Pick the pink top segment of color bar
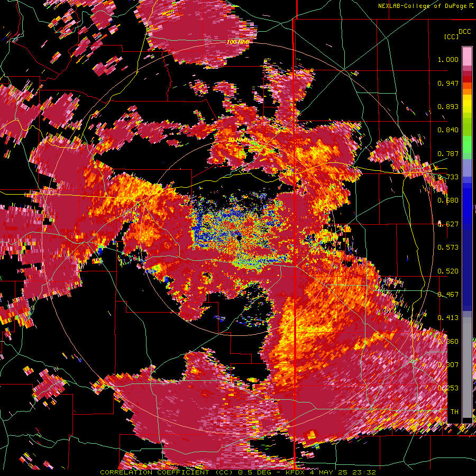 (467, 56)
